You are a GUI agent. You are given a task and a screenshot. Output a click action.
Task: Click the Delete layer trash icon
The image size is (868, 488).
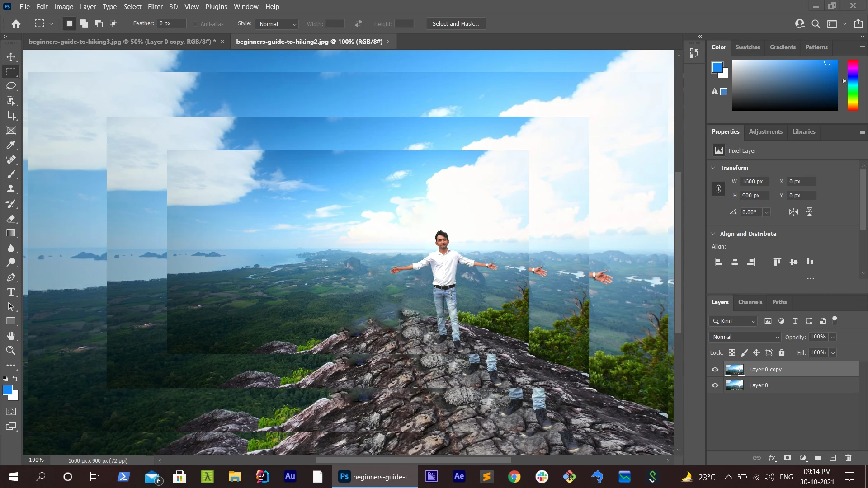pos(848,458)
